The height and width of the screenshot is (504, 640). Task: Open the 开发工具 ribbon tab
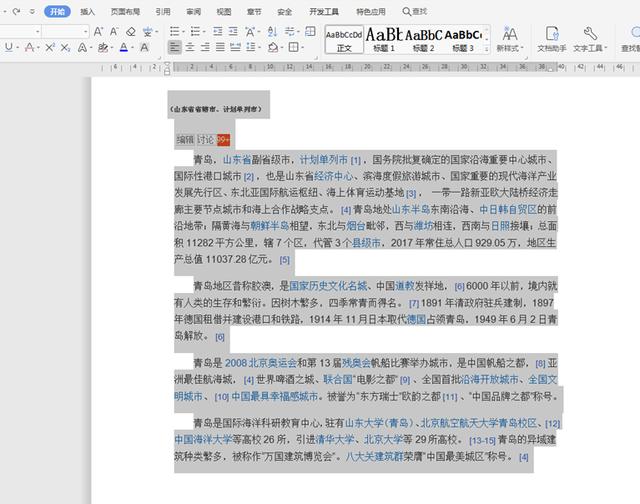pyautogui.click(x=324, y=12)
